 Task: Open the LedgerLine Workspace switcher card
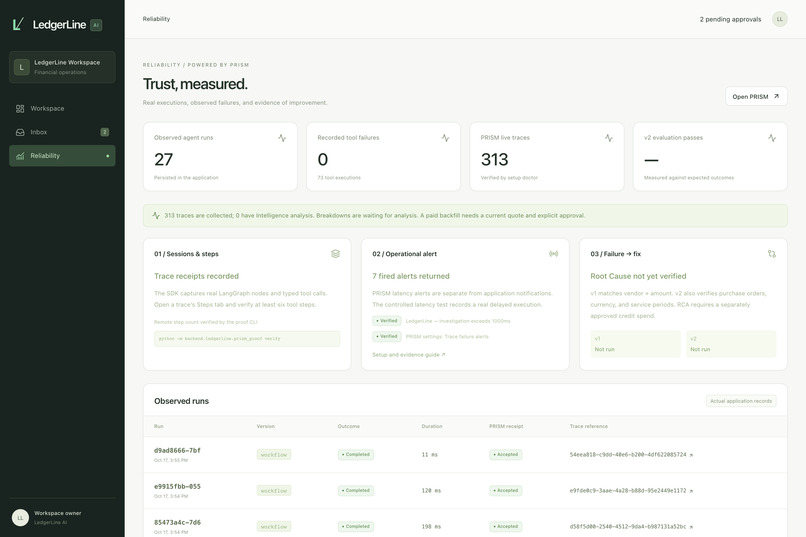62,67
